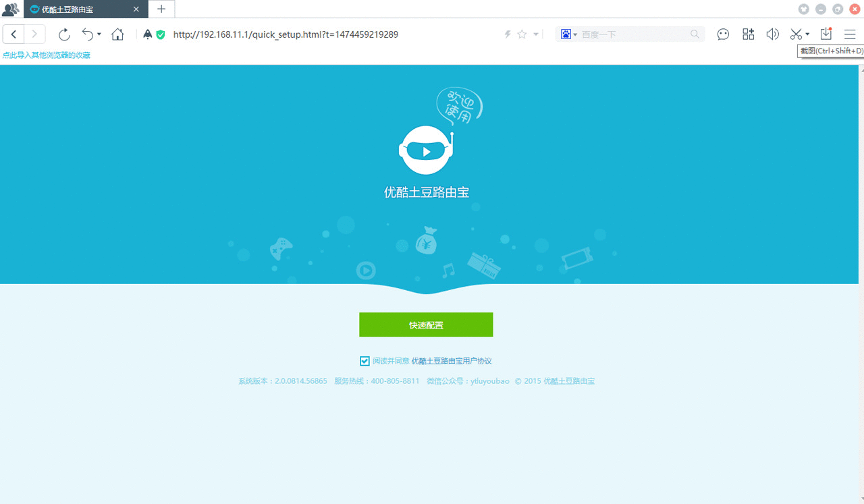The width and height of the screenshot is (864, 504).
Task: Open the browser hamburger menu
Action: [850, 34]
